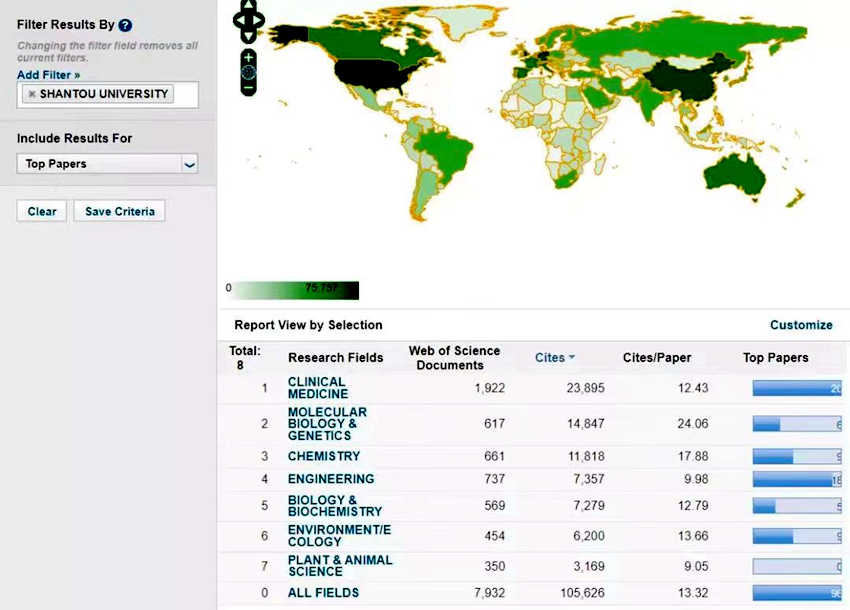The height and width of the screenshot is (610, 850).
Task: Click the help icon beside Filter Results By
Action: click(125, 25)
